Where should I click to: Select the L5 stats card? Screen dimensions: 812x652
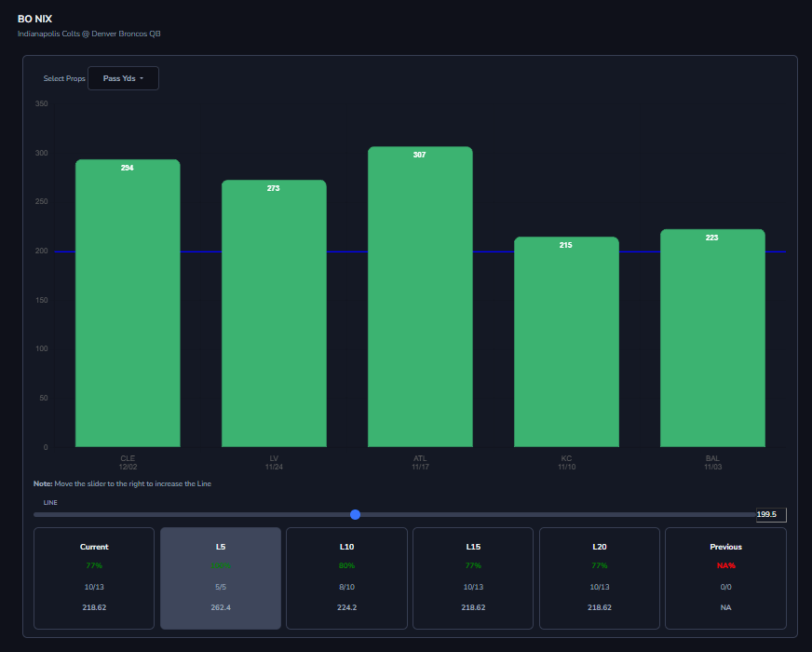click(x=221, y=577)
